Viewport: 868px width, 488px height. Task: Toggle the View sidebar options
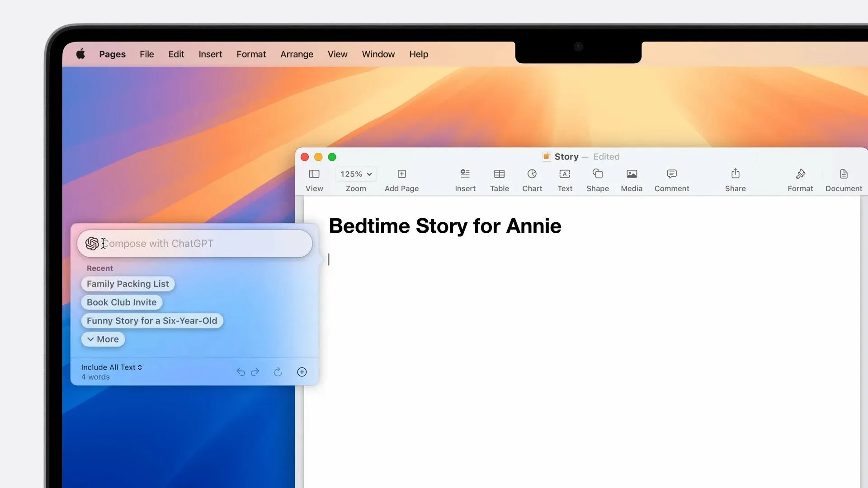pyautogui.click(x=314, y=178)
